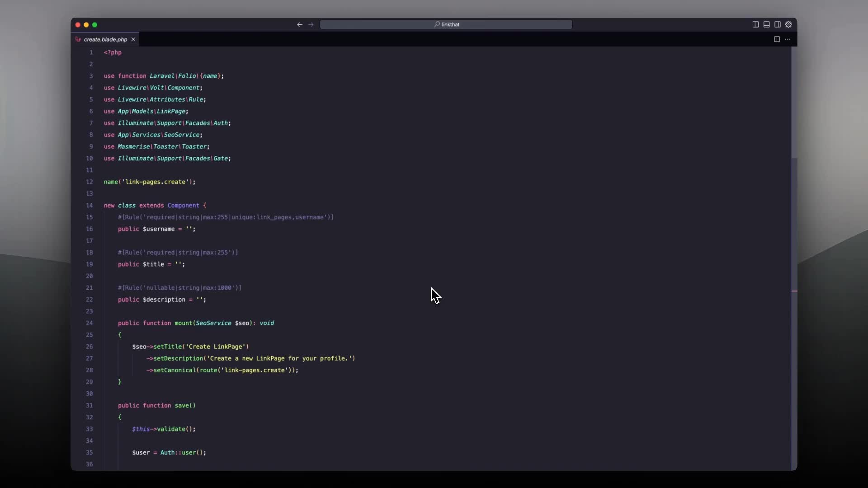Click the 'mount' function name
This screenshot has height=488, width=868.
(x=183, y=323)
